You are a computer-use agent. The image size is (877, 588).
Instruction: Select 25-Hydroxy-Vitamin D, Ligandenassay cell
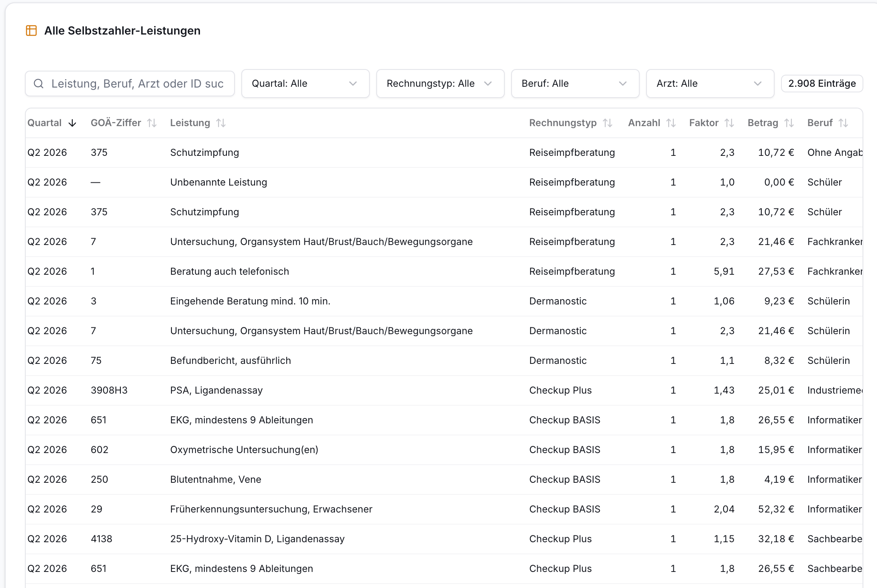(257, 539)
